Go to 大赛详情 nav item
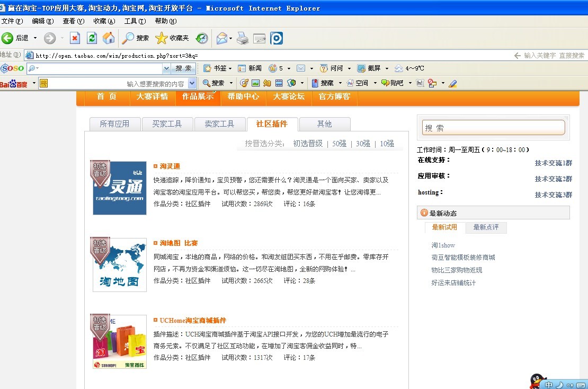The image size is (588, 389). pyautogui.click(x=152, y=97)
